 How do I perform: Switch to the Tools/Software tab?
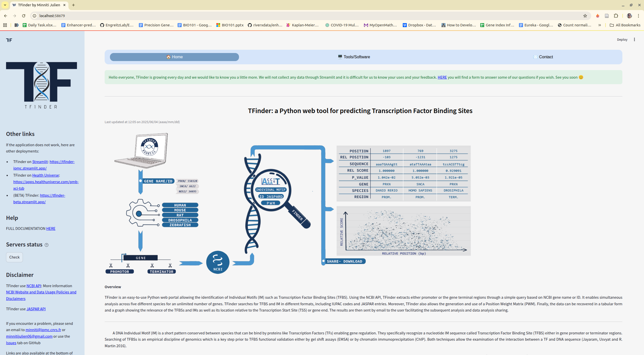pyautogui.click(x=354, y=57)
